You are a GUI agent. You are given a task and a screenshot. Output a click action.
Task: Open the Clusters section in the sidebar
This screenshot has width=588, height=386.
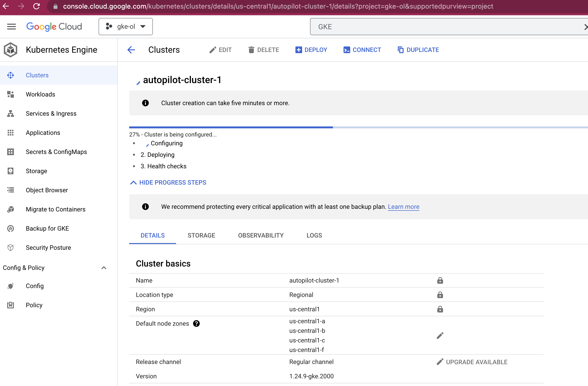point(37,75)
